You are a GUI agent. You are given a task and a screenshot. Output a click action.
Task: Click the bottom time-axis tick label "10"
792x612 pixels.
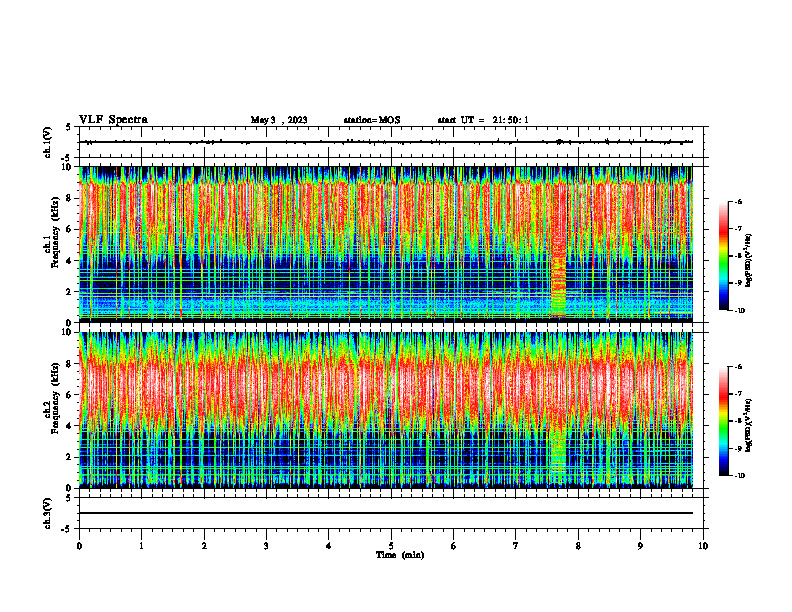point(703,546)
